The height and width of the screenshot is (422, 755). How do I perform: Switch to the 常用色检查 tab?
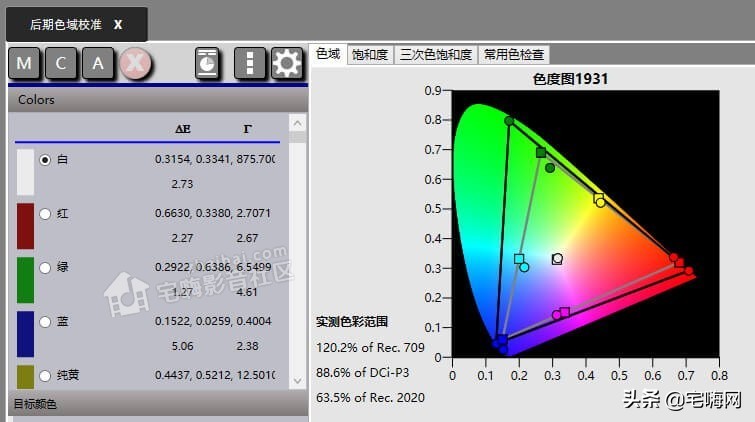[514, 54]
